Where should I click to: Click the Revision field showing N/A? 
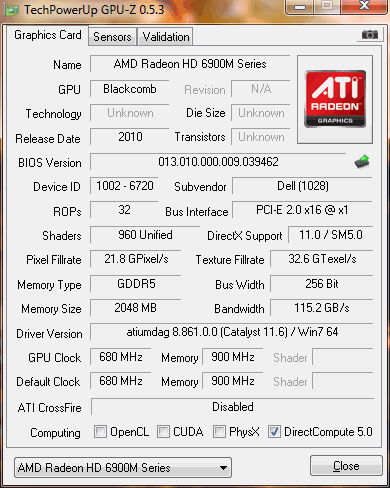[261, 89]
